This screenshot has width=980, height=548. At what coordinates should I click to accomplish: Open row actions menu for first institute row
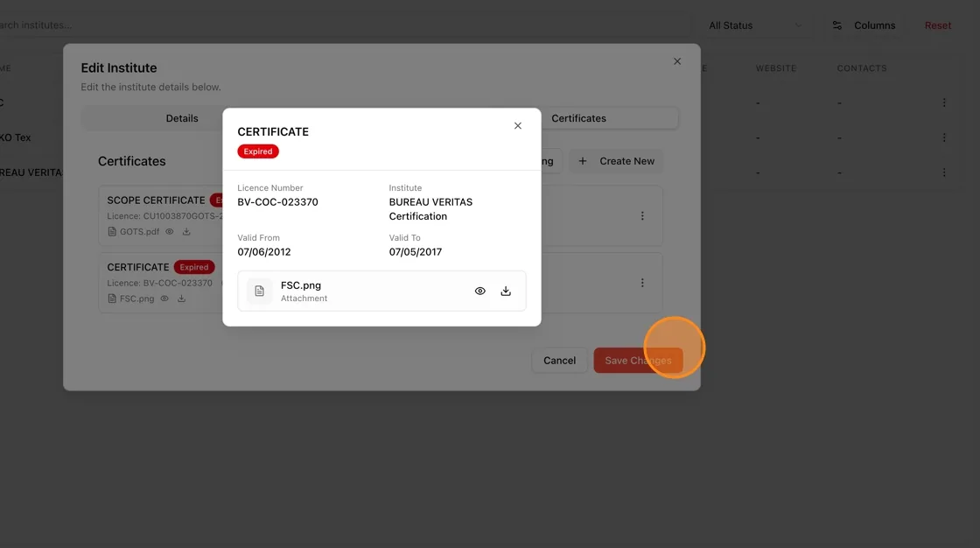944,102
